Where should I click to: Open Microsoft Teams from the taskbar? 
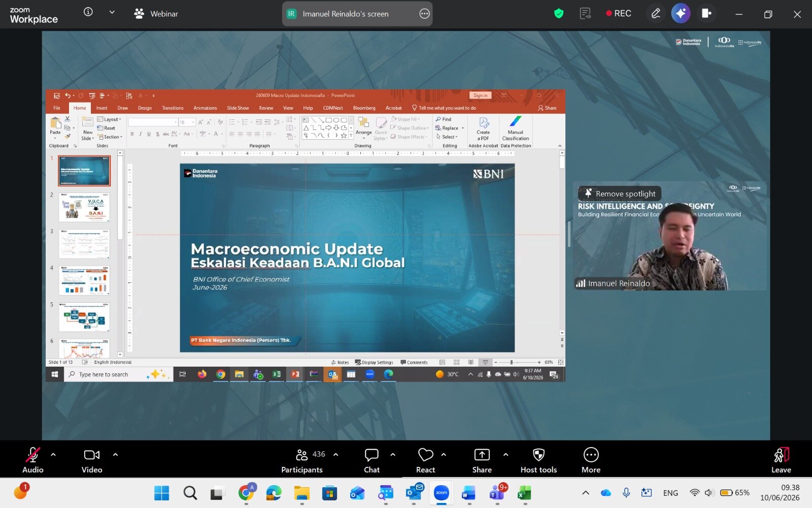click(497, 493)
